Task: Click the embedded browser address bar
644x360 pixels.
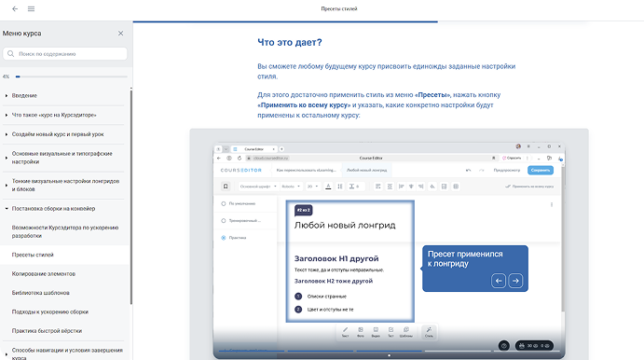Action: point(371,158)
